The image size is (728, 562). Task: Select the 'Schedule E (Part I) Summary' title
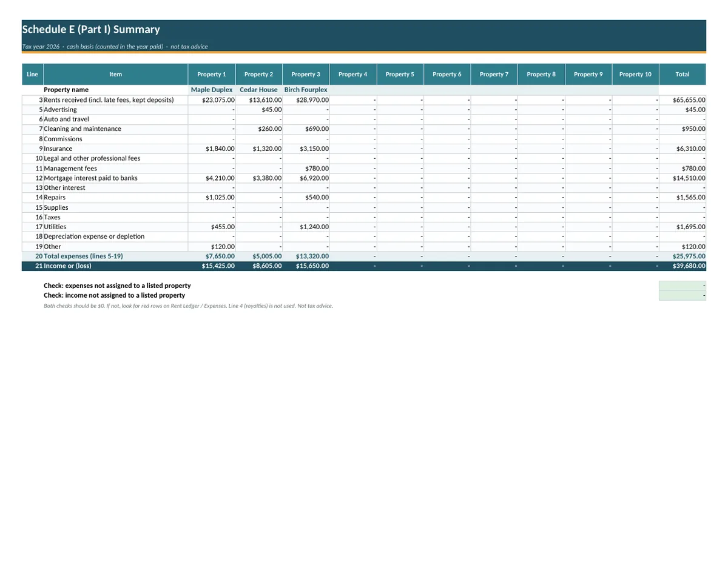(91, 30)
